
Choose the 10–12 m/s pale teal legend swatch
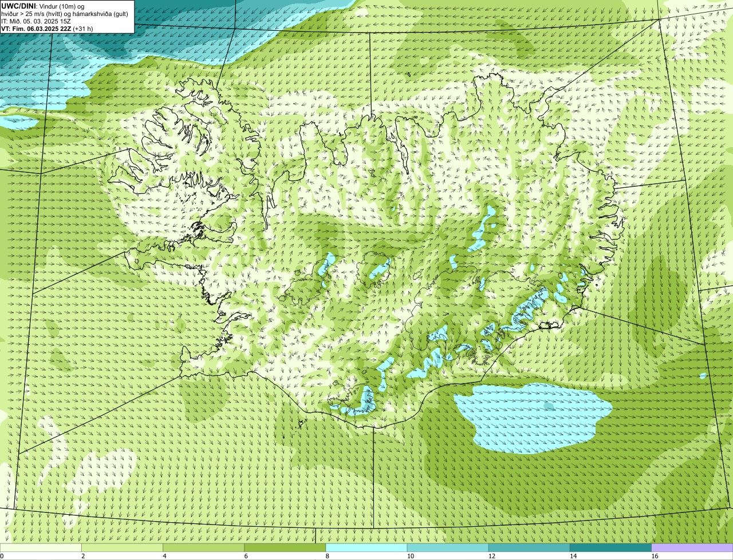coord(448,547)
